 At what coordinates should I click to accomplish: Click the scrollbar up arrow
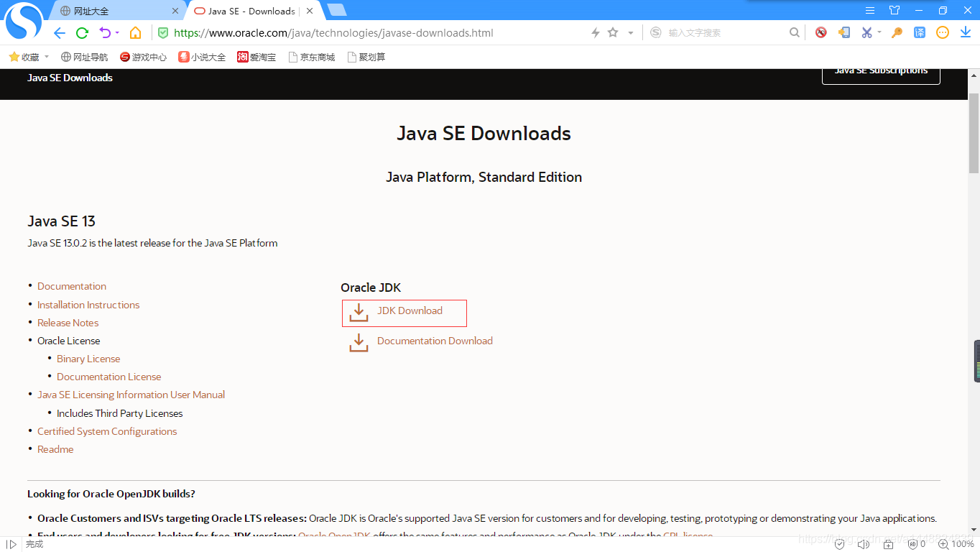click(974, 75)
